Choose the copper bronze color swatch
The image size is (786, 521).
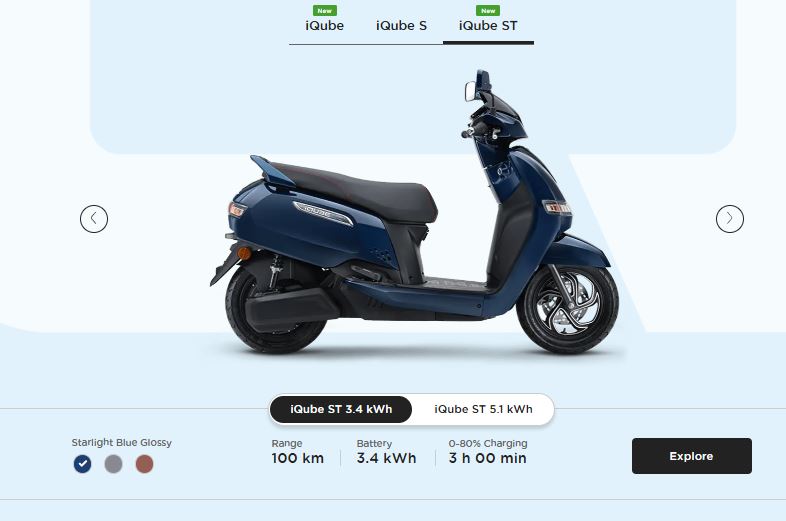tap(144, 464)
